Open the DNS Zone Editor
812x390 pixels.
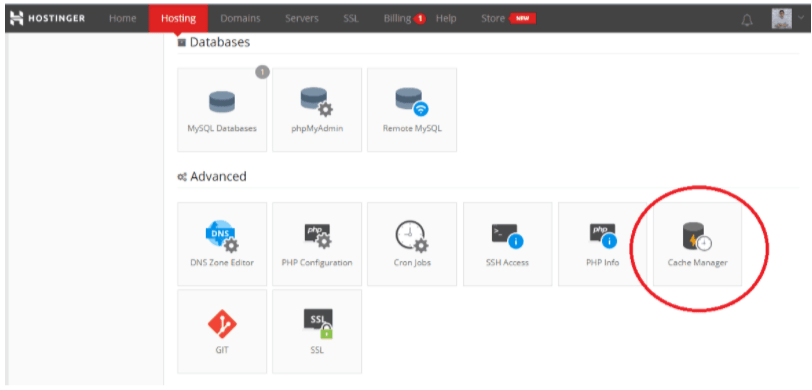tap(222, 244)
